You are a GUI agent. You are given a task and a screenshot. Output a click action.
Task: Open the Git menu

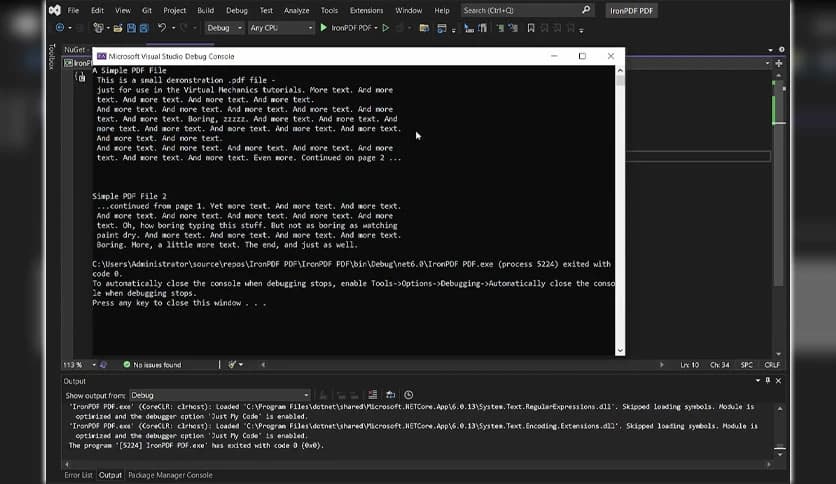(x=147, y=10)
